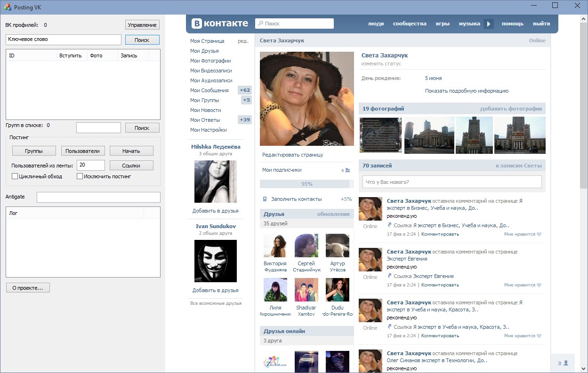This screenshot has width=588, height=373.
Task: Click the music play arrow button in header
Action: (x=489, y=24)
